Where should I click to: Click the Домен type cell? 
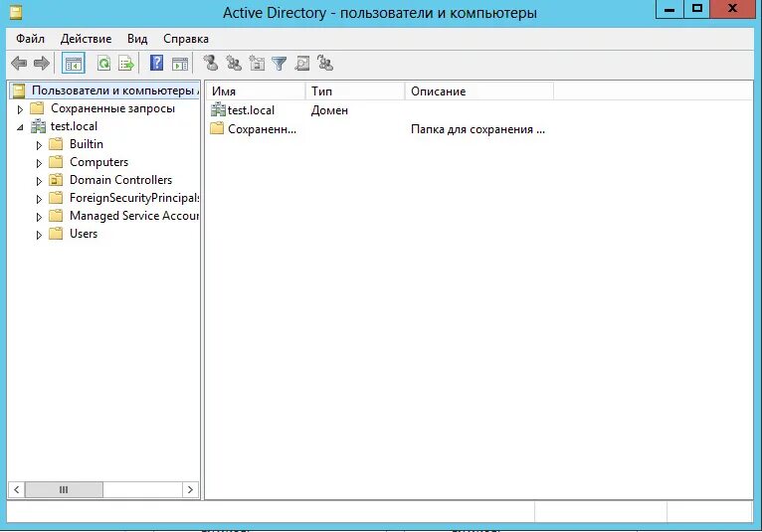coord(329,110)
